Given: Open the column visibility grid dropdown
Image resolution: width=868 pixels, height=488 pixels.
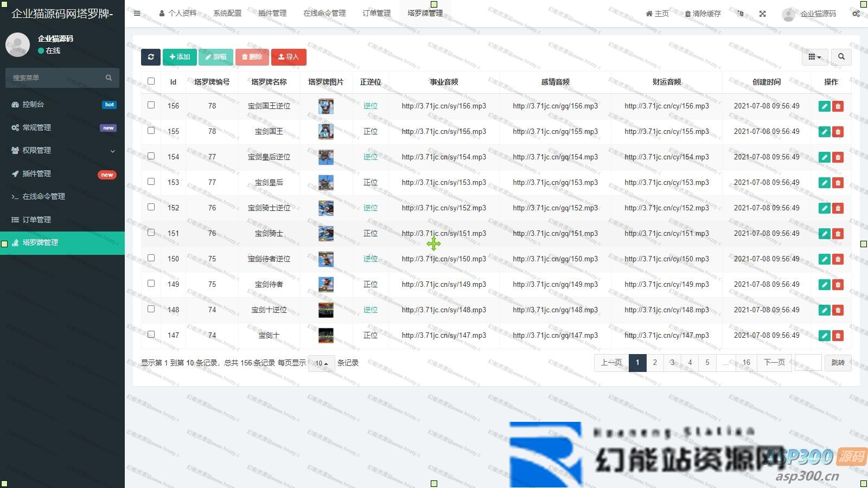Looking at the screenshot, I should [x=814, y=57].
